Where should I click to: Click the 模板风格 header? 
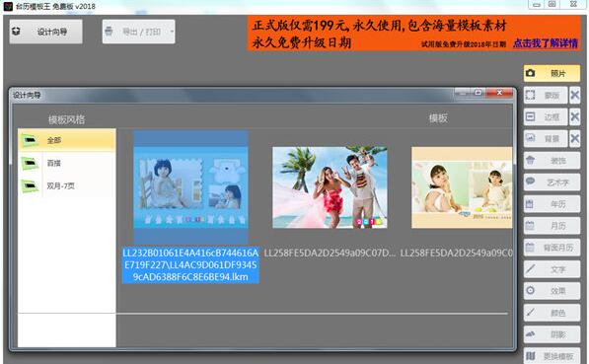tap(66, 119)
